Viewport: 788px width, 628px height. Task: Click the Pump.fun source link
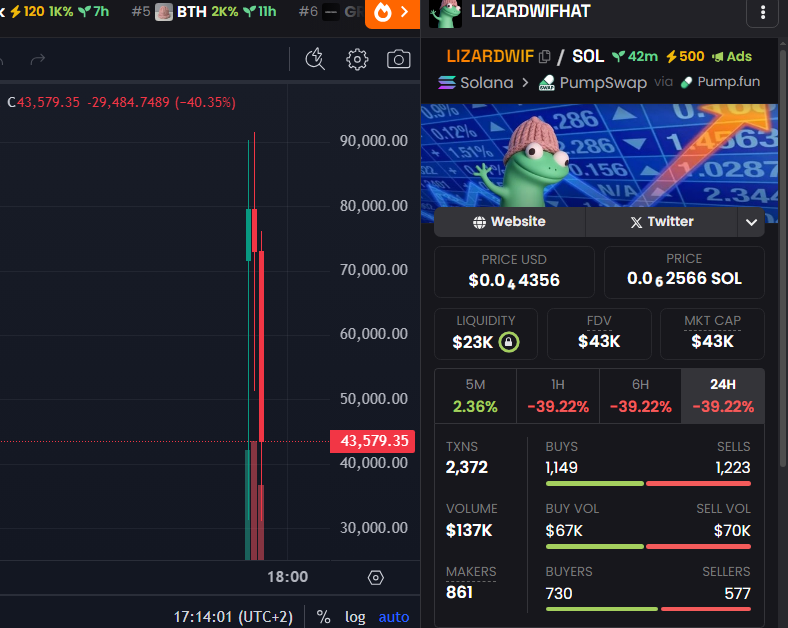coord(720,82)
